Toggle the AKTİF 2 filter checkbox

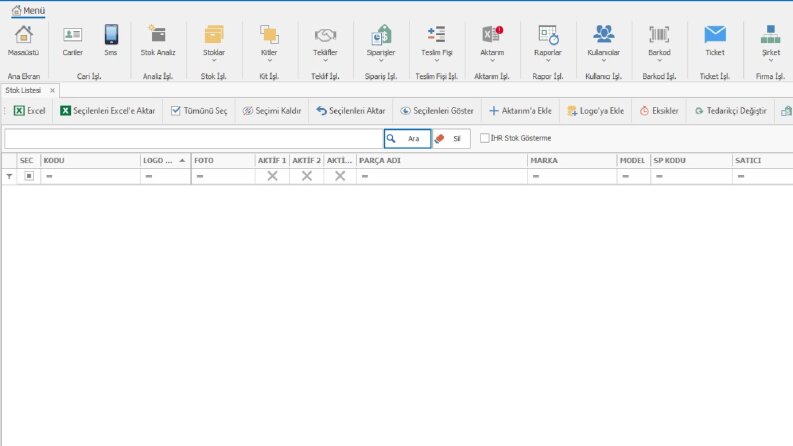click(307, 176)
